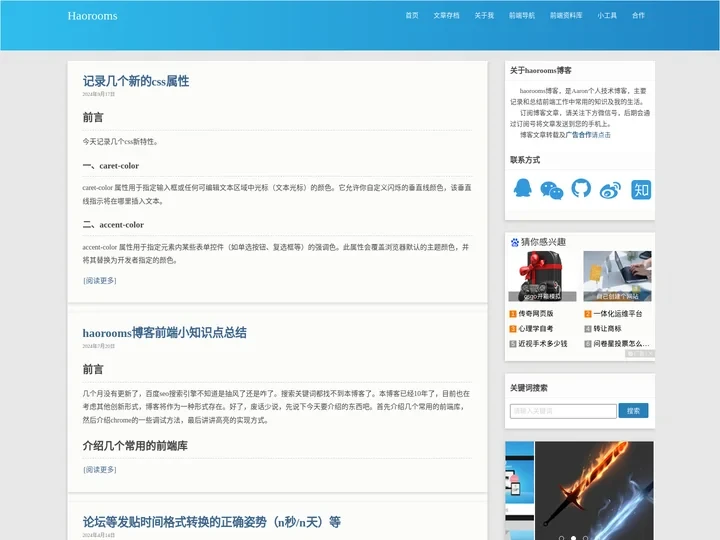Click the 关于haorooms博客 sidebar heading

[x=540, y=71]
